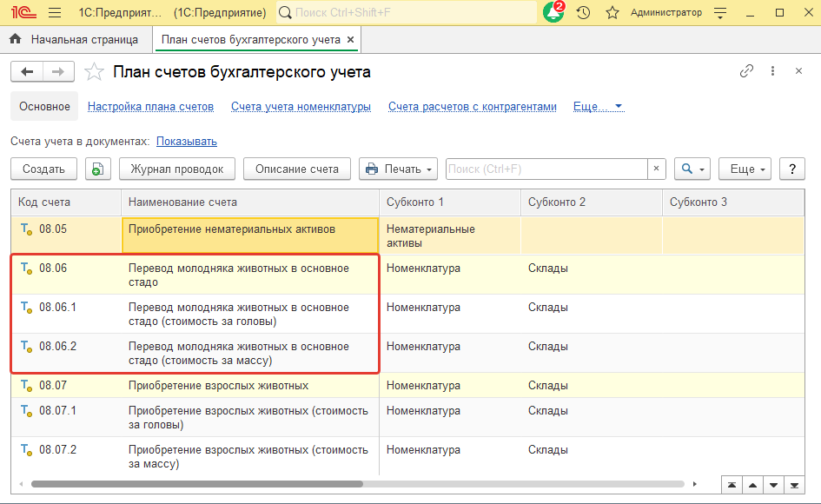Click the Показывать link

click(x=187, y=141)
